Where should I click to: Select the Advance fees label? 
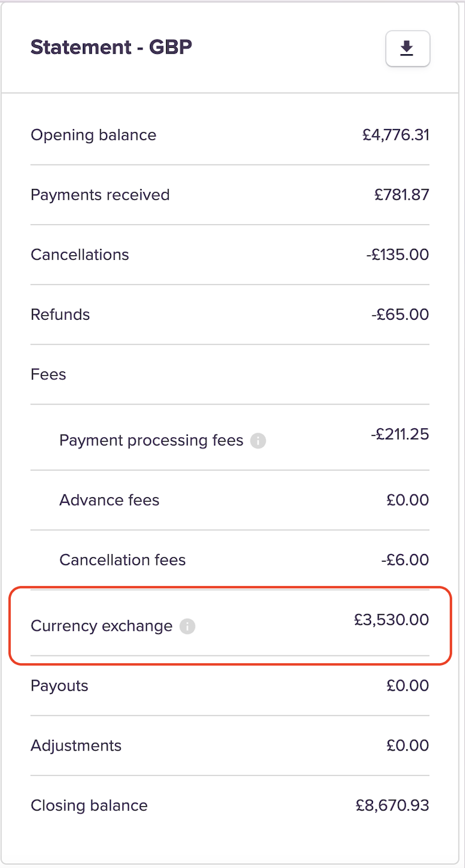pos(109,500)
